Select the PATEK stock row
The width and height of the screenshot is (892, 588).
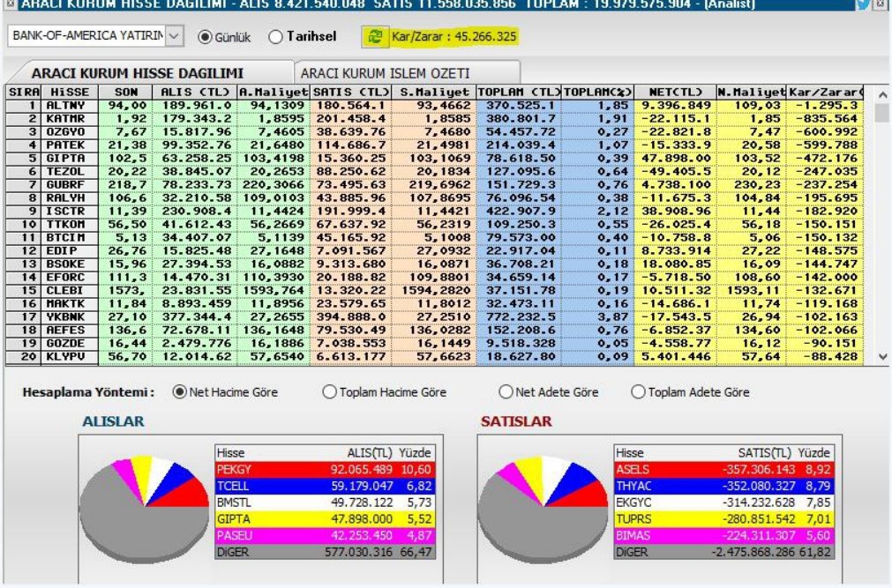point(435,145)
